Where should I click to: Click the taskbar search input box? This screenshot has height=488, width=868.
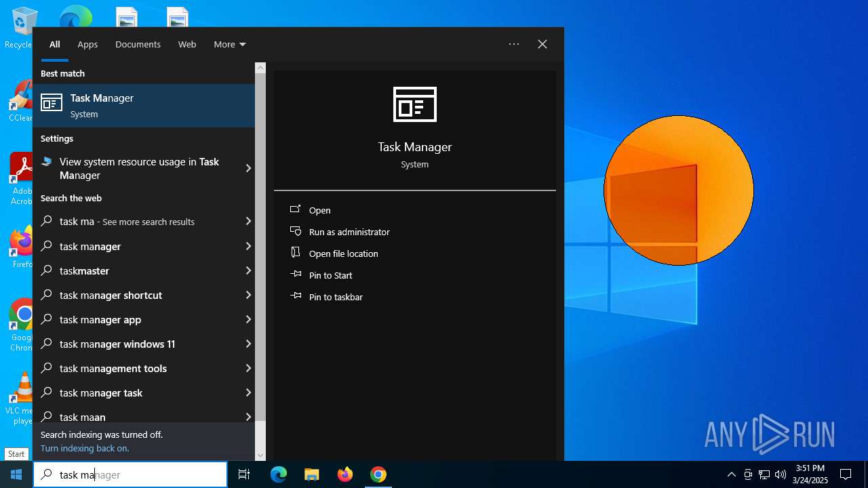coord(130,474)
